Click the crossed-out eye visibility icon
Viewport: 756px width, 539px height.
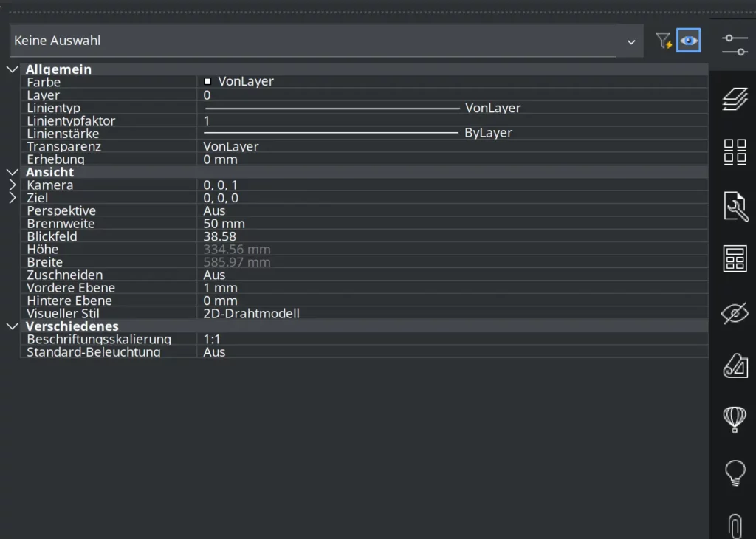[x=735, y=313]
